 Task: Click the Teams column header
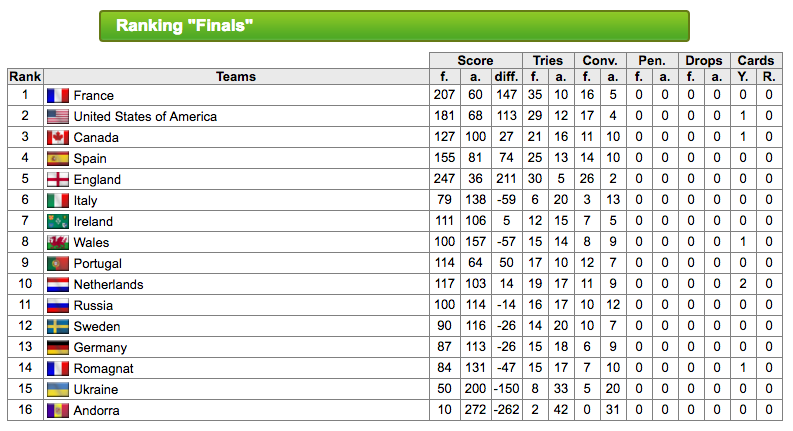point(236,76)
